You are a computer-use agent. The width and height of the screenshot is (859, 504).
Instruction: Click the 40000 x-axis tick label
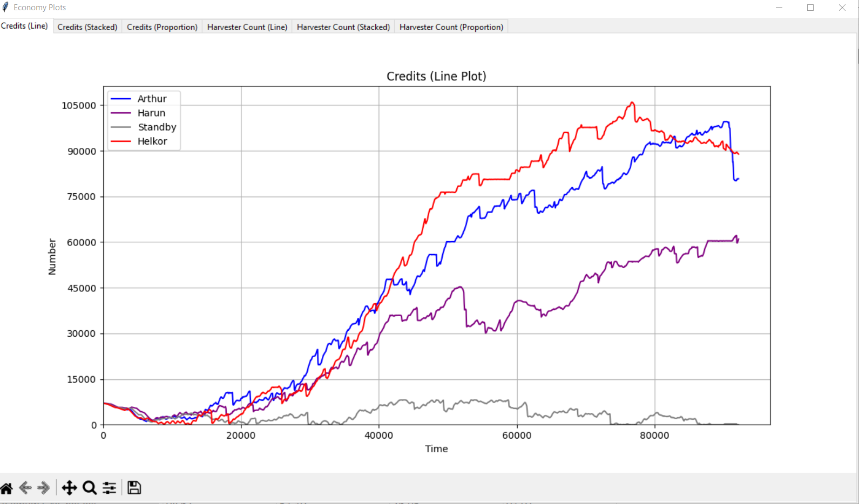tap(379, 435)
